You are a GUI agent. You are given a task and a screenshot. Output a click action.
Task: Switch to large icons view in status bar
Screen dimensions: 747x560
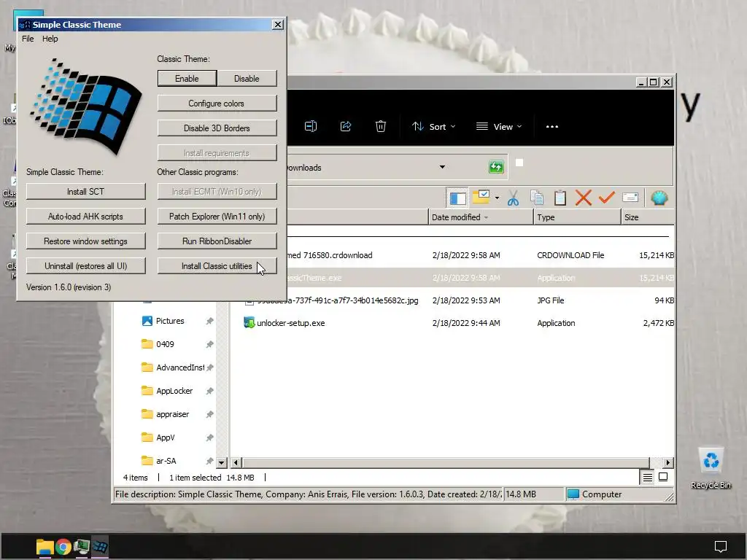663,477
